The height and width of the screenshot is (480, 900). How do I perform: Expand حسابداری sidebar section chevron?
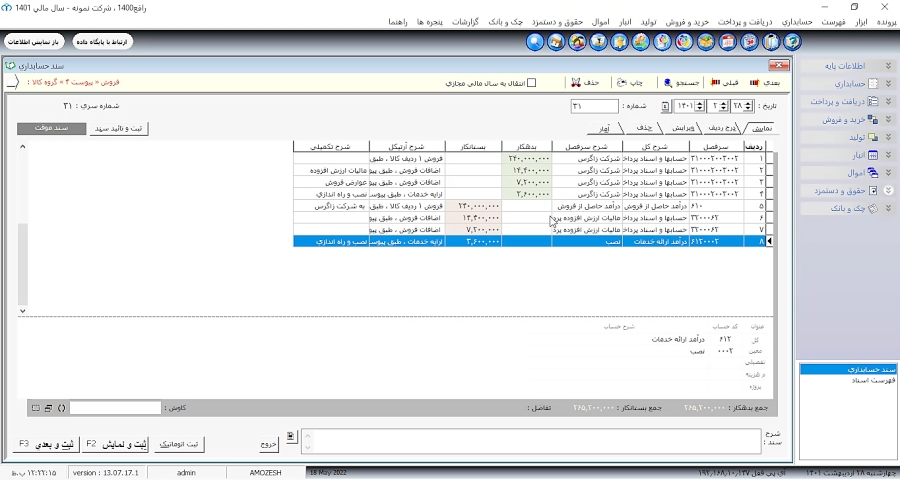(x=888, y=84)
